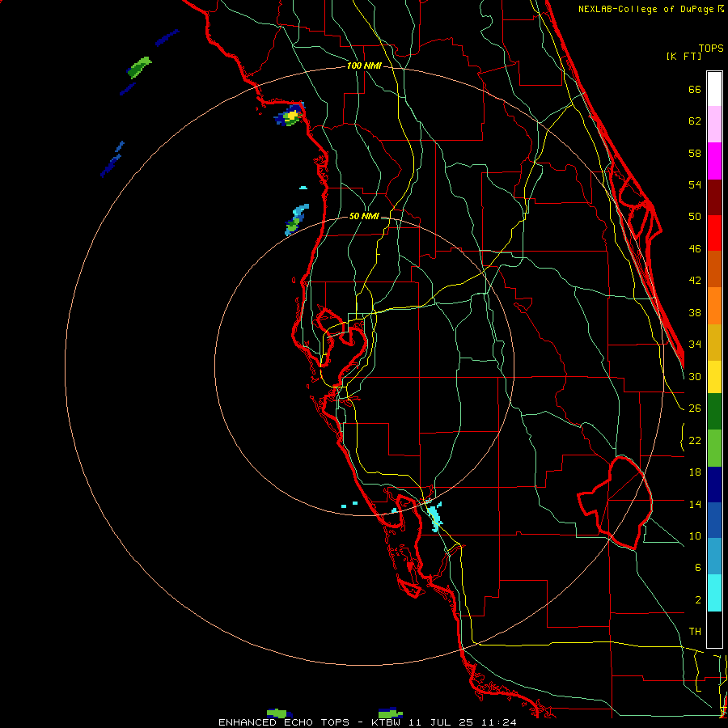Select the medium blue legend swatch

click(714, 520)
